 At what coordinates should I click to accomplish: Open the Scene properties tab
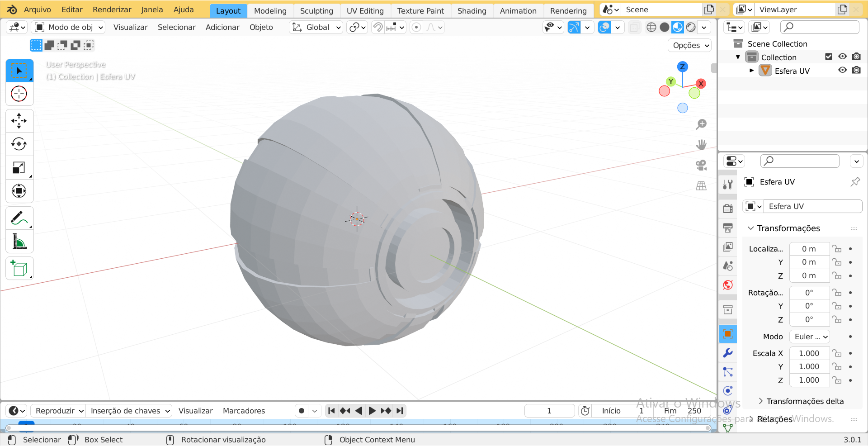[728, 266]
